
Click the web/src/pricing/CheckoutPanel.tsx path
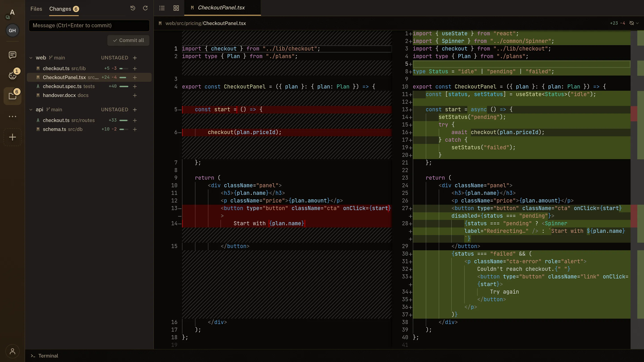click(x=205, y=23)
